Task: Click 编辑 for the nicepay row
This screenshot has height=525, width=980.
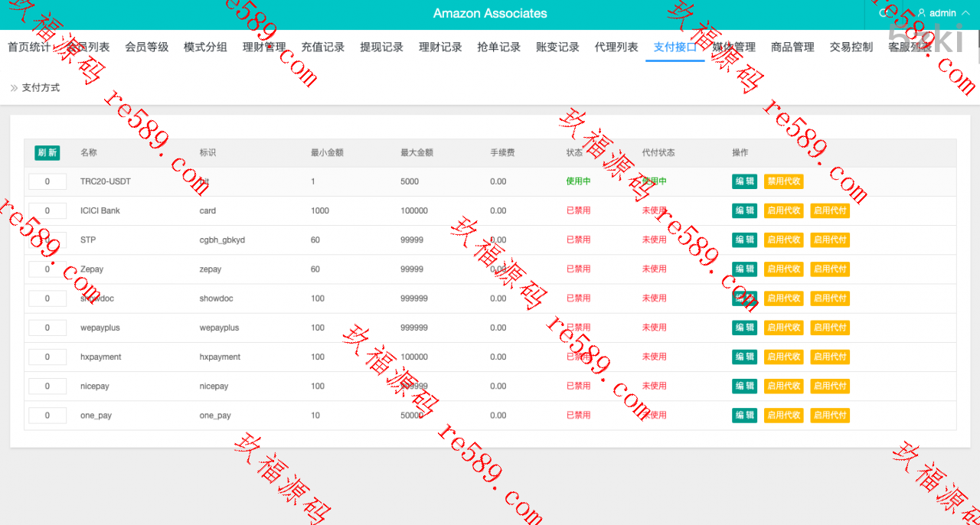Action: click(744, 386)
